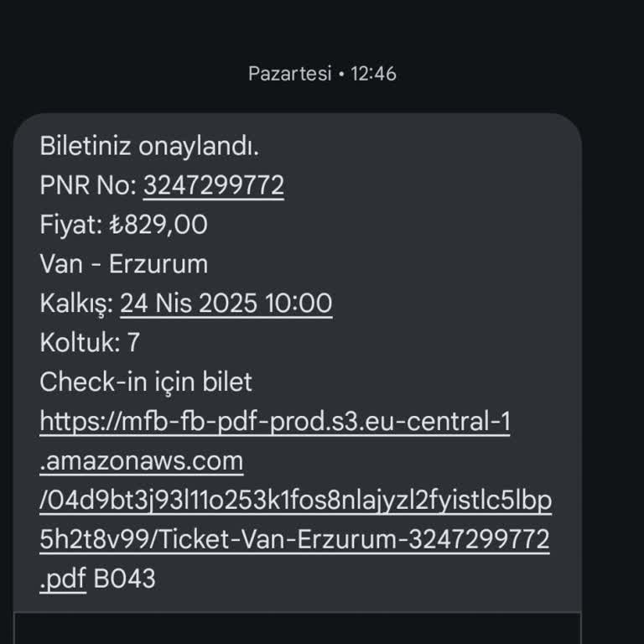Open the link preview box below the message

click(x=296, y=629)
